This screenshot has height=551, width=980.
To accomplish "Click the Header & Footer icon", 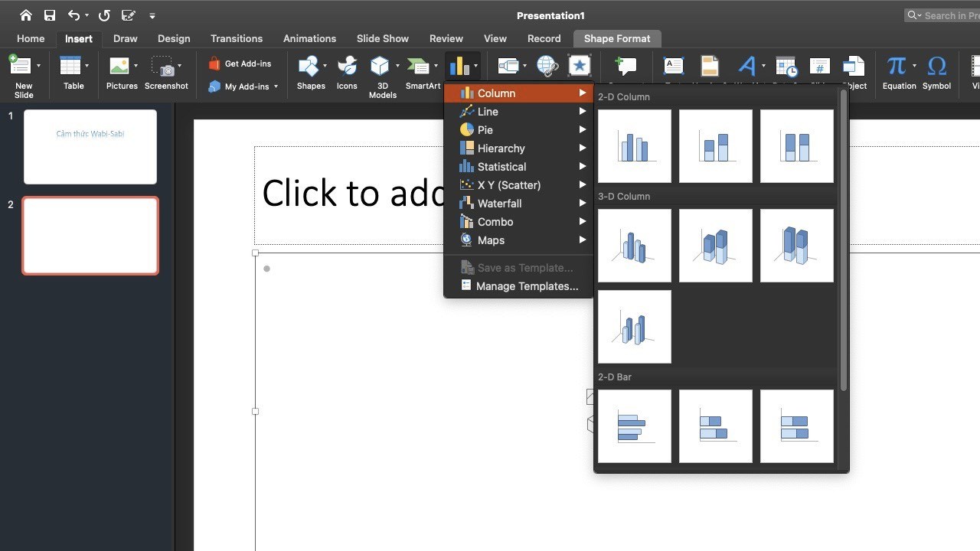I will 710,66.
